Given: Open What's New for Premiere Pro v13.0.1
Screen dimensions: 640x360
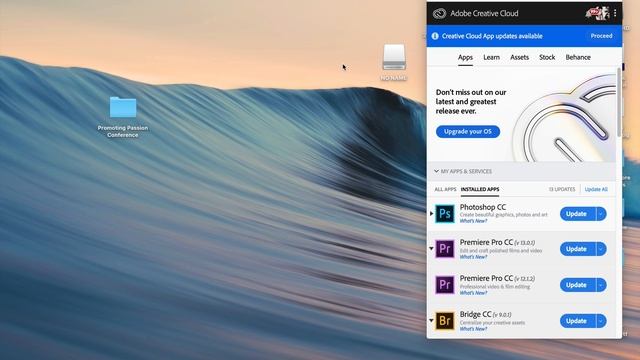Looking at the screenshot, I should pyautogui.click(x=473, y=257).
